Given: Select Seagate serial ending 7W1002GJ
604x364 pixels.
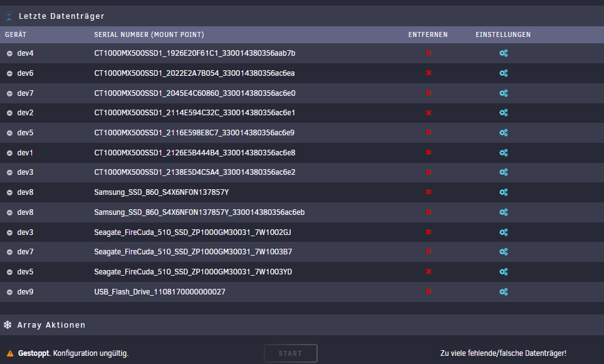Looking at the screenshot, I should point(192,232).
